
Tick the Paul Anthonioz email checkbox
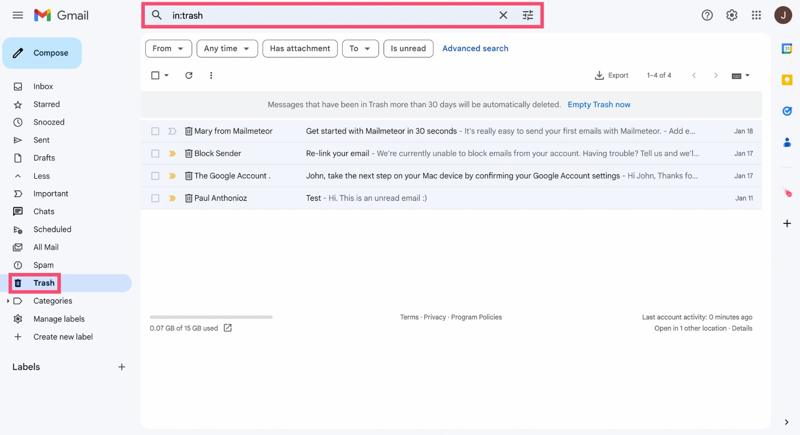[155, 198]
